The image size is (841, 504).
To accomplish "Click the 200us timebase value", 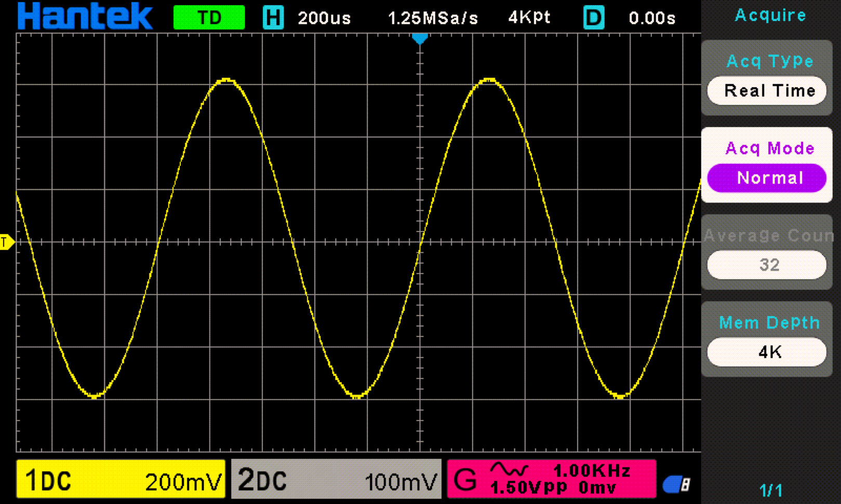I will point(324,18).
